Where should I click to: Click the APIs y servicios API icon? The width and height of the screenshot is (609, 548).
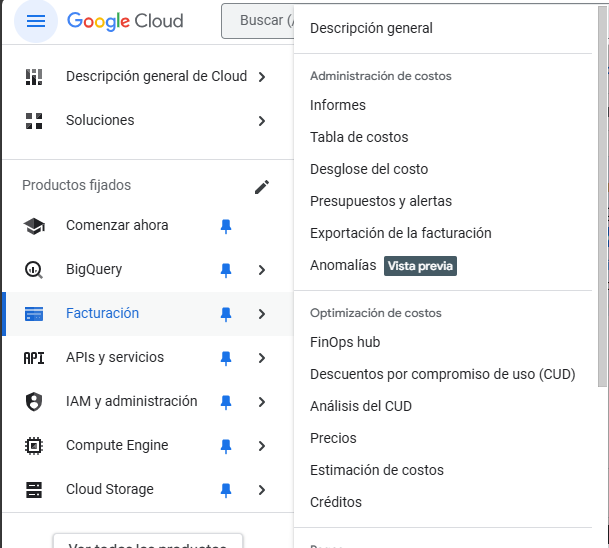click(34, 358)
